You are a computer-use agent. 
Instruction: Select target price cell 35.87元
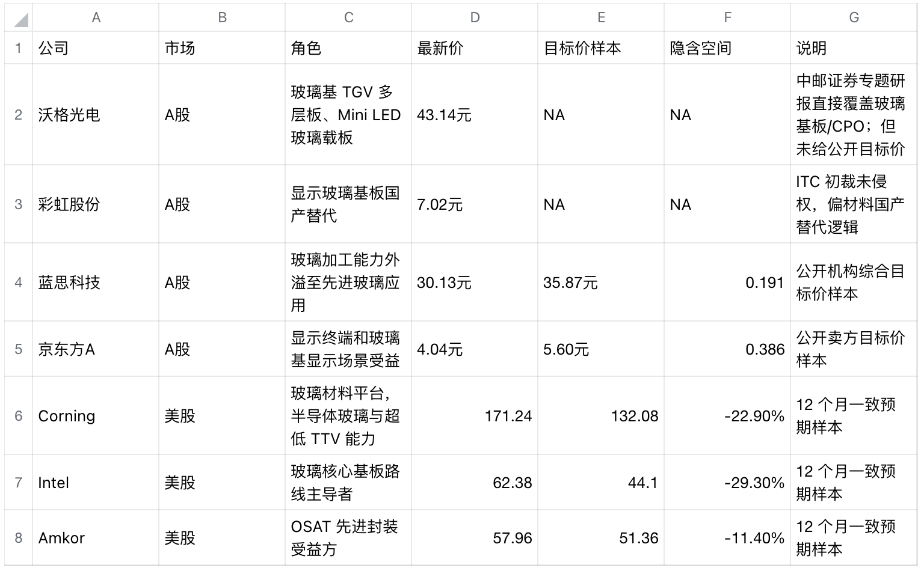[x=601, y=282]
